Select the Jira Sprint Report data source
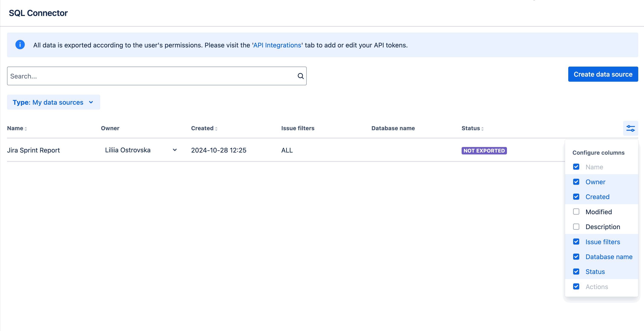The width and height of the screenshot is (644, 331). pyautogui.click(x=33, y=150)
